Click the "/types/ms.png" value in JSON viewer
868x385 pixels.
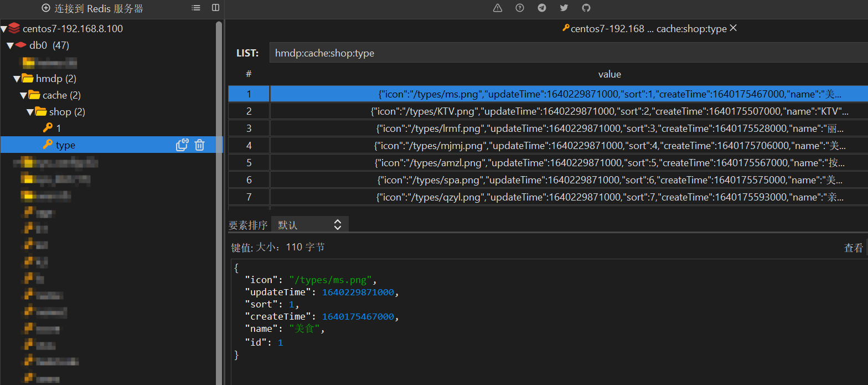click(x=330, y=280)
